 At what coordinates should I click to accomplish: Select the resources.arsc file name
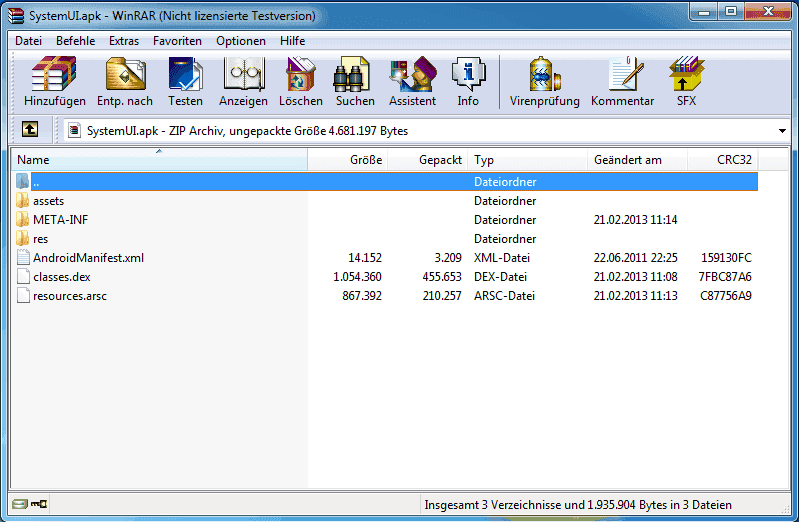70,296
